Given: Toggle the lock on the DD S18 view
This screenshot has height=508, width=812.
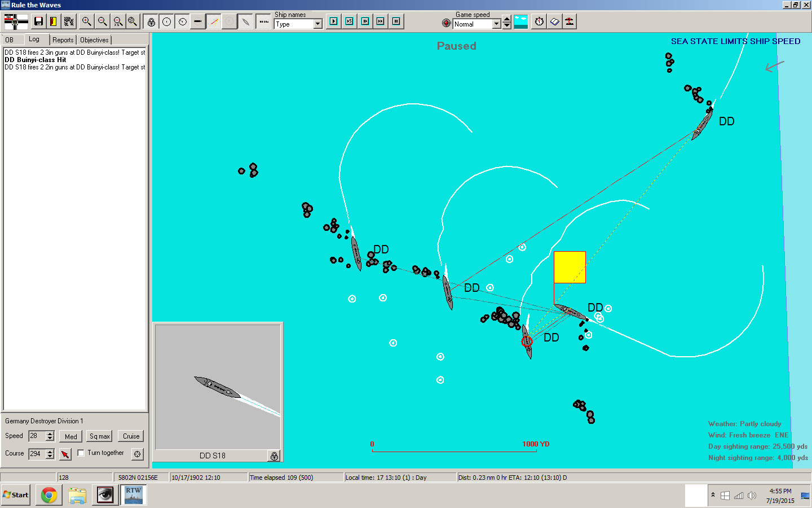Looking at the screenshot, I should pos(274,456).
